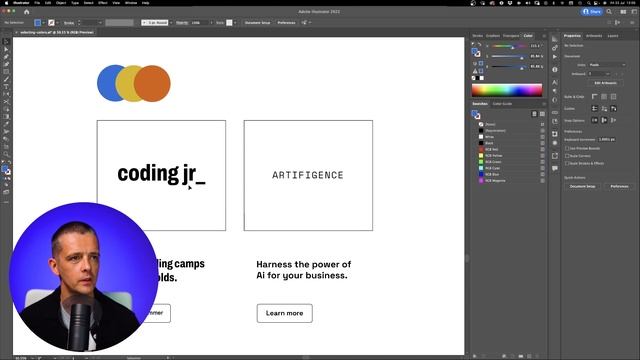Click the Home icon in the top bar
This screenshot has width=640, height=360.
tap(27, 12)
